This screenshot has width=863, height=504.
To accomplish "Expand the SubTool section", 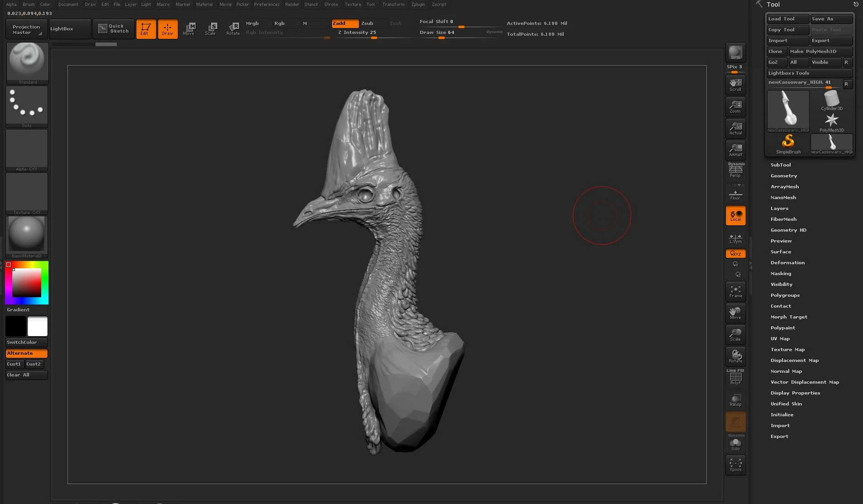I will [x=781, y=165].
